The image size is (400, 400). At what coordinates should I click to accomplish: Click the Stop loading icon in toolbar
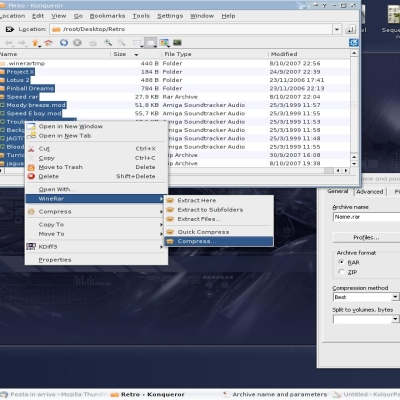click(77, 43)
